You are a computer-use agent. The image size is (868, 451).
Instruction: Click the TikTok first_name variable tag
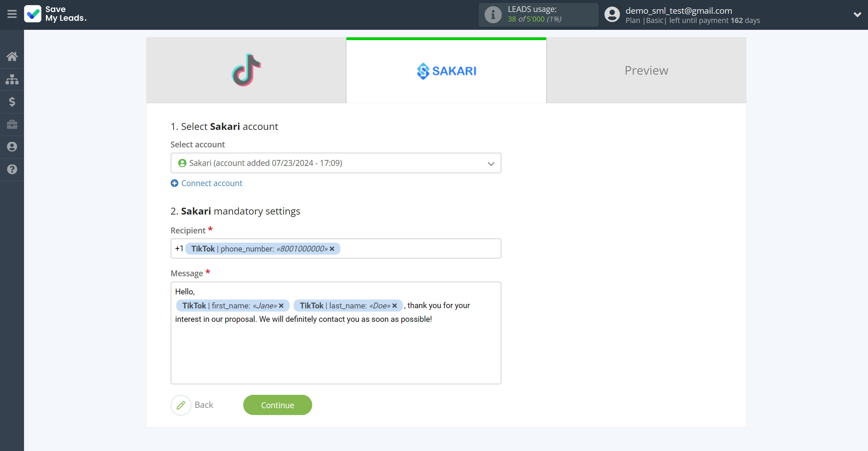(x=233, y=306)
